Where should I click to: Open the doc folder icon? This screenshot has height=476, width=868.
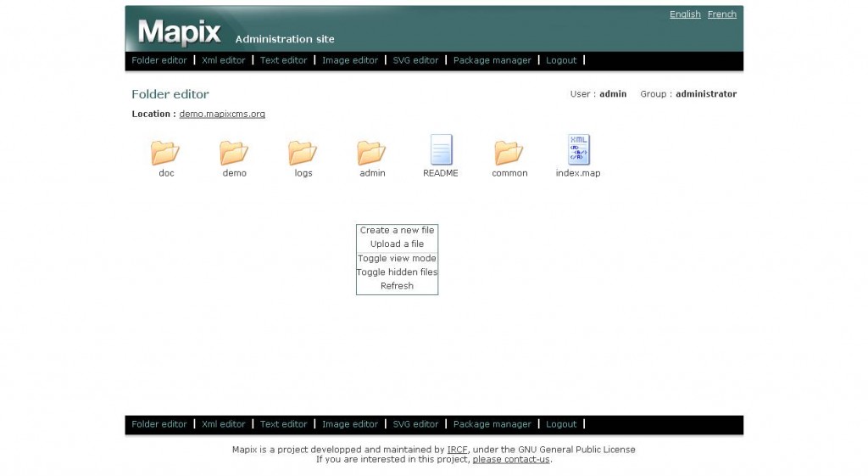click(x=165, y=153)
